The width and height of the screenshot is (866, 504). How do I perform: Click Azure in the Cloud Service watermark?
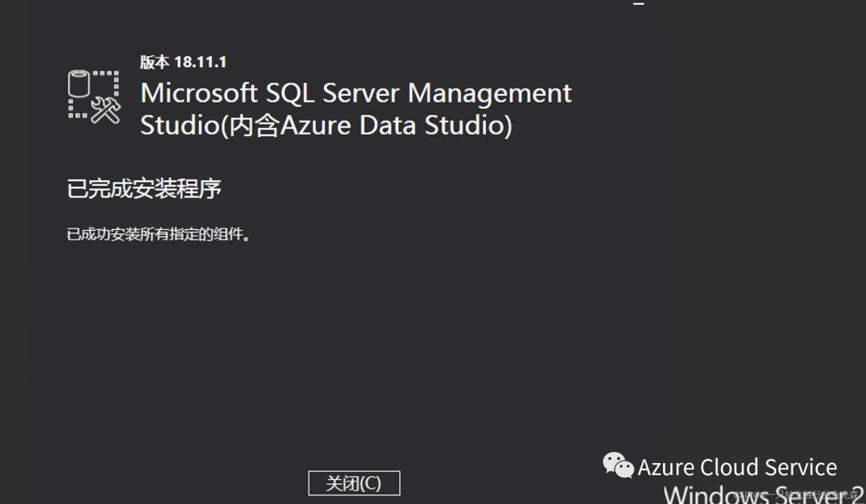pos(666,467)
